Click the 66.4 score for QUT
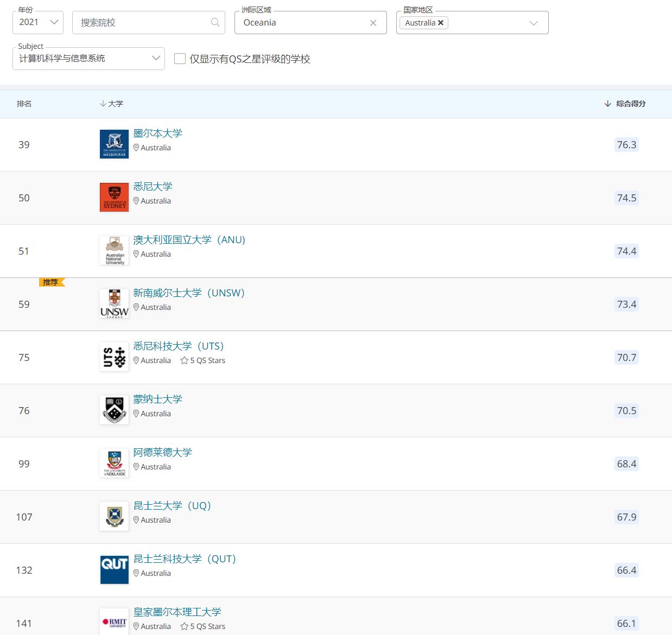The image size is (672, 635). pyautogui.click(x=626, y=570)
